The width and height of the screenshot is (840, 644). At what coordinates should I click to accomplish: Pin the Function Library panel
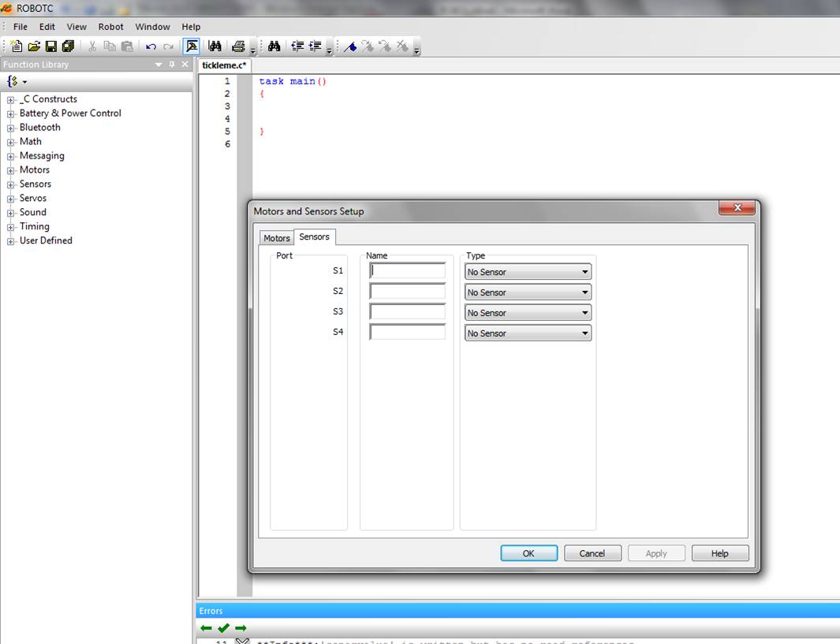tap(172, 64)
